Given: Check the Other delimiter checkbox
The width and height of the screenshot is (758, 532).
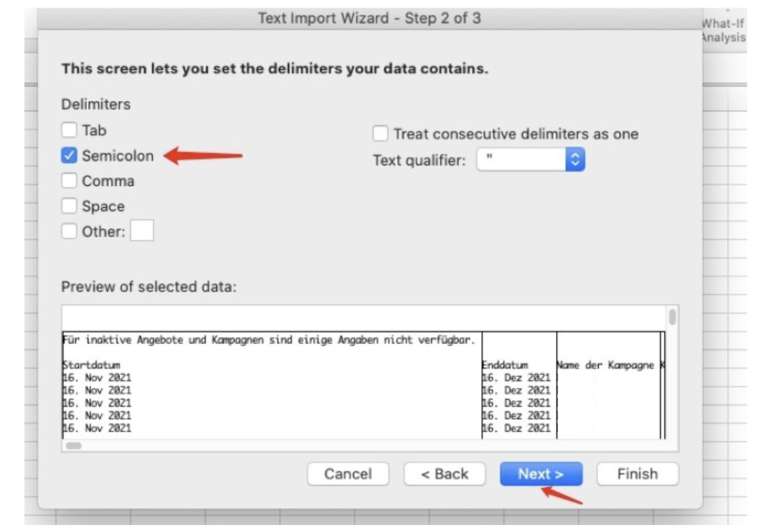Looking at the screenshot, I should tap(69, 232).
